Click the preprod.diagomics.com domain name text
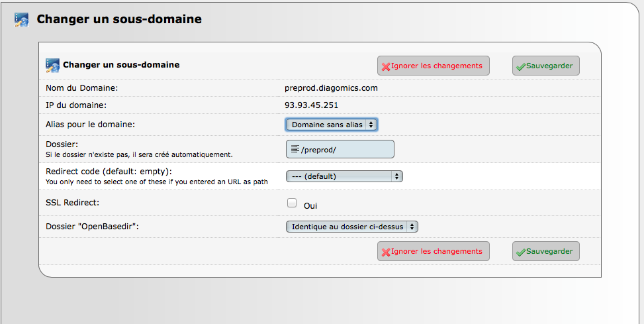This screenshot has width=644, height=324. 331,88
